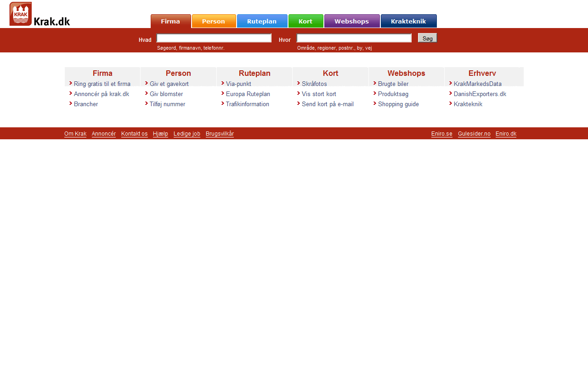
Task: Switch to the Person tab
Action: (214, 21)
